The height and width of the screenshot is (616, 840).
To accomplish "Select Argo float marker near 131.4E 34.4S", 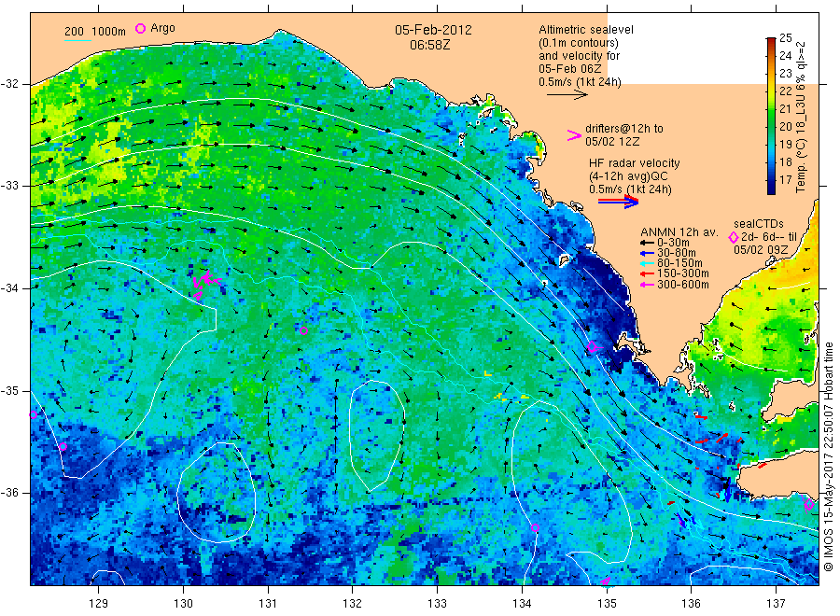I will coord(303,330).
